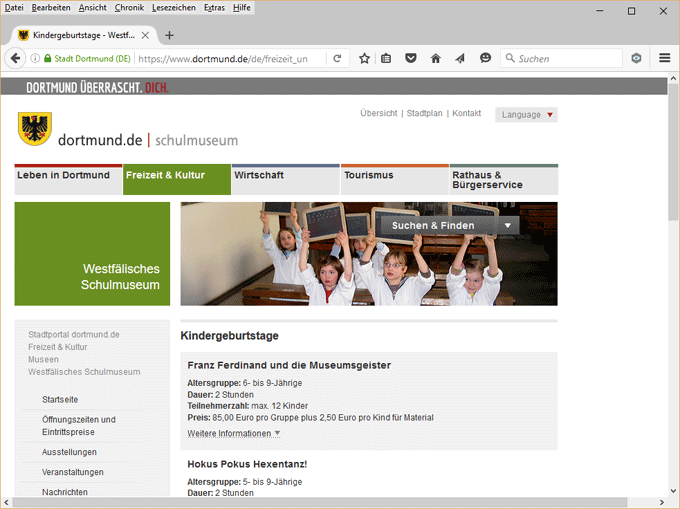The height and width of the screenshot is (509, 680).
Task: Save page to Pocket icon
Action: point(411,58)
